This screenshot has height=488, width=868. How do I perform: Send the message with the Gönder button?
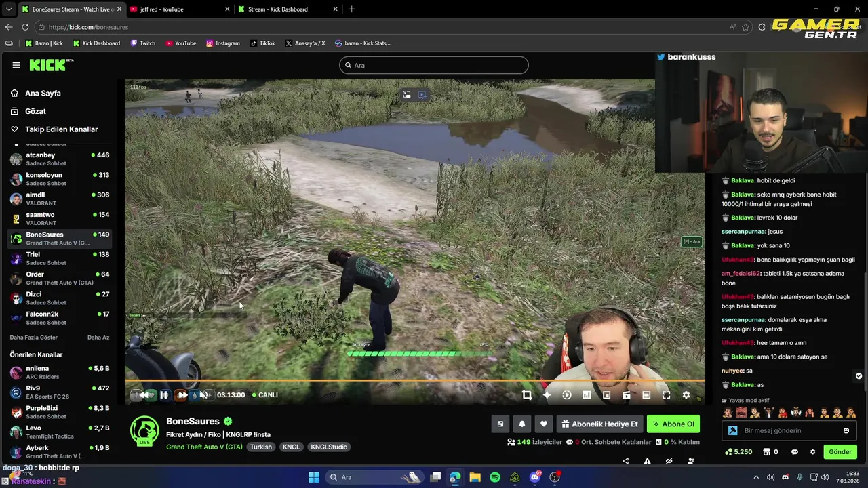pyautogui.click(x=840, y=452)
